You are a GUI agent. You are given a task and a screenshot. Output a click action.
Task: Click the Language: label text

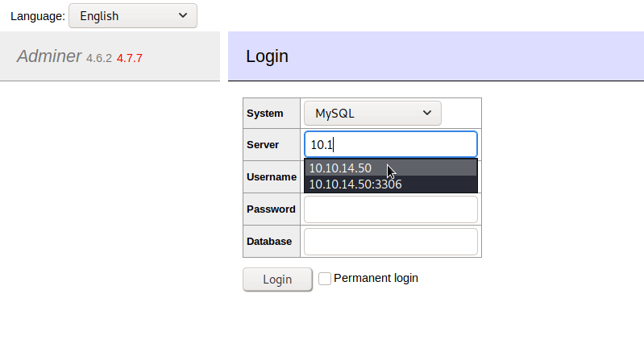[38, 16]
